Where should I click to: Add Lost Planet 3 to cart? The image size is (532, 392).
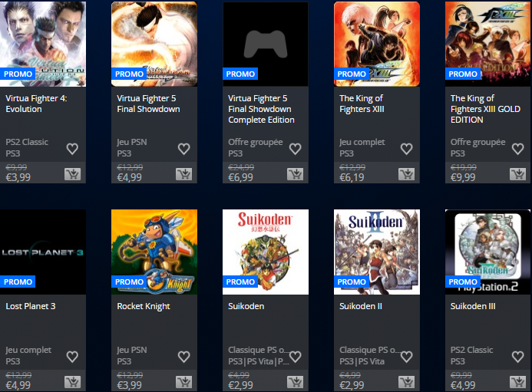[x=73, y=382]
